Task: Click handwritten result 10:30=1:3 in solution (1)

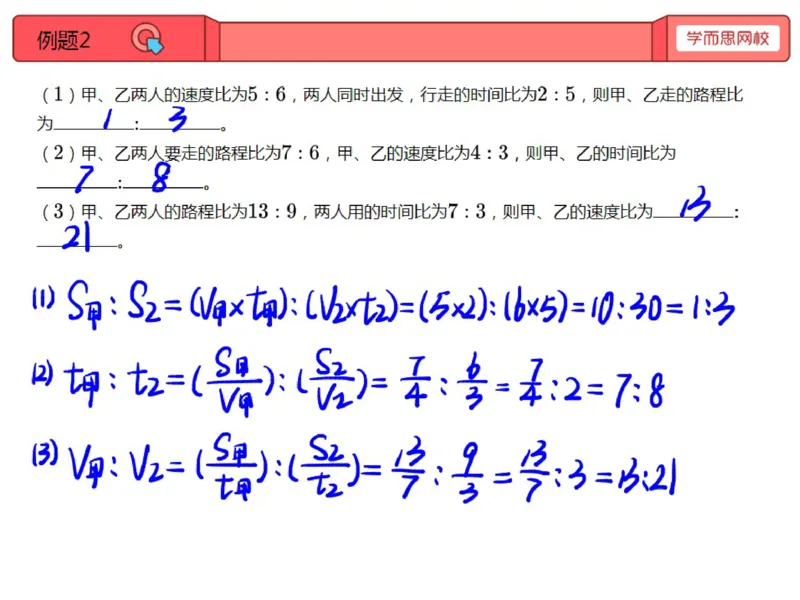Action: coord(663,309)
